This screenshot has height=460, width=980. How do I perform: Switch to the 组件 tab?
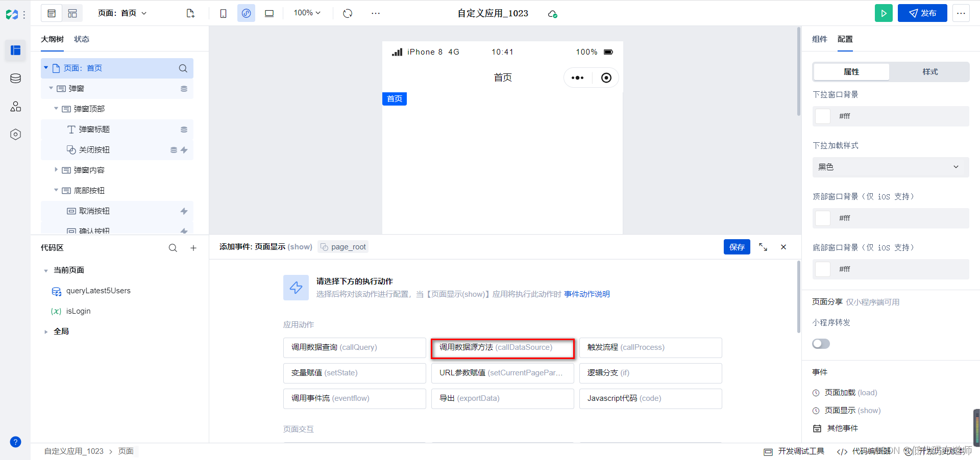[819, 39]
